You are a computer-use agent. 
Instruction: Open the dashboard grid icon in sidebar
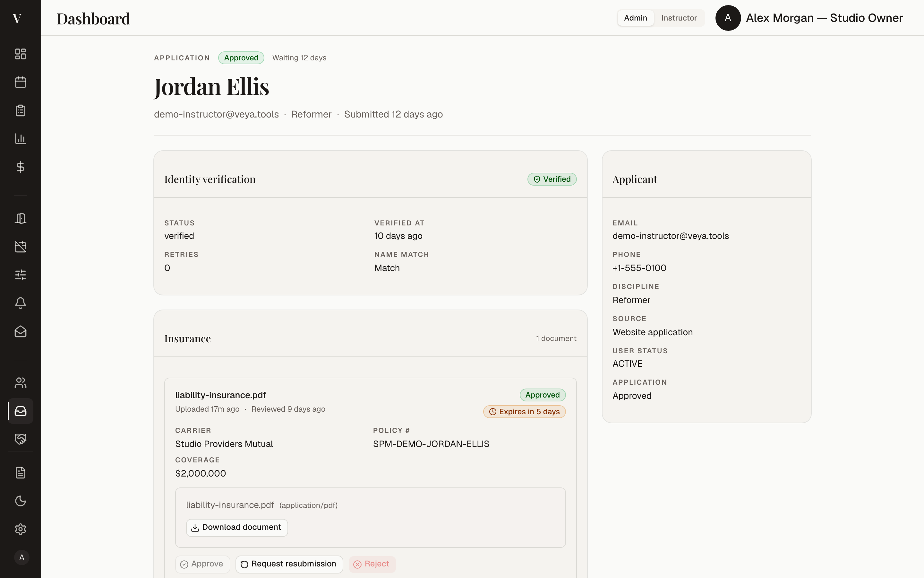point(21,54)
